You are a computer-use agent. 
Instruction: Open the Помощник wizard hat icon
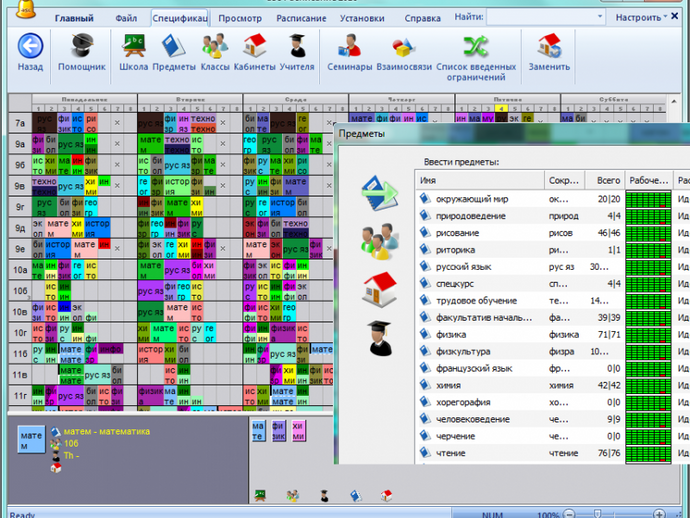(82, 46)
